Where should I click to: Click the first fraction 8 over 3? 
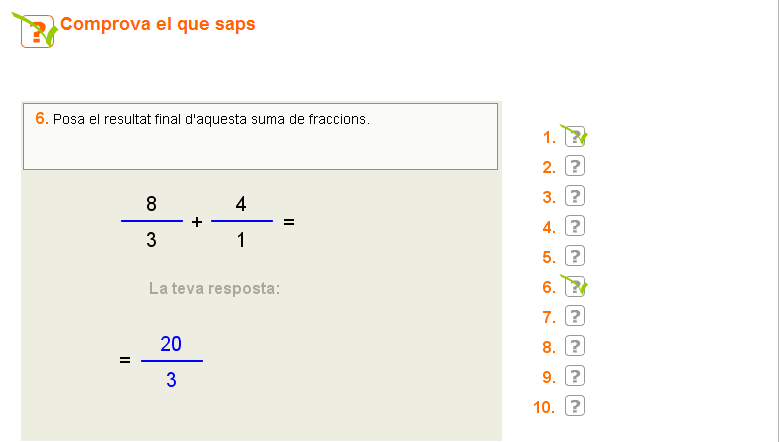pyautogui.click(x=152, y=221)
